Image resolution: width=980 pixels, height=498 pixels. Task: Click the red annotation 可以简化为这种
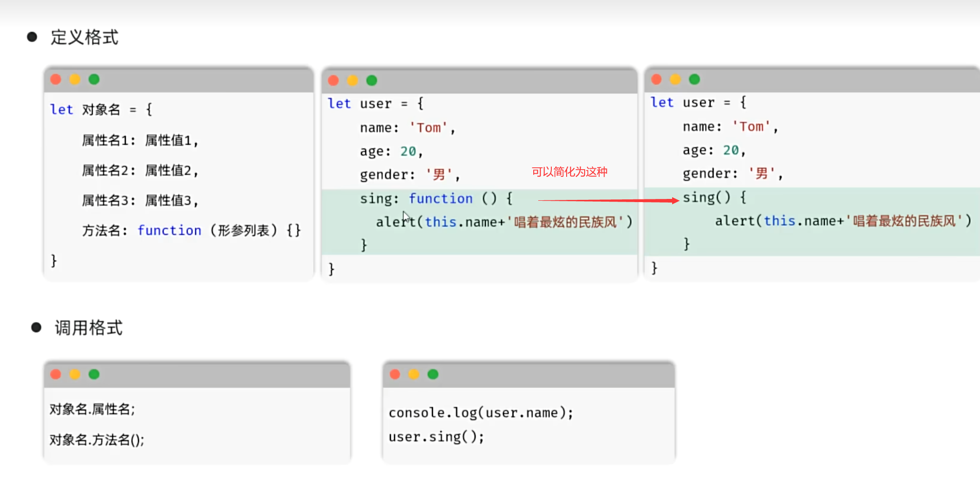pos(569,172)
